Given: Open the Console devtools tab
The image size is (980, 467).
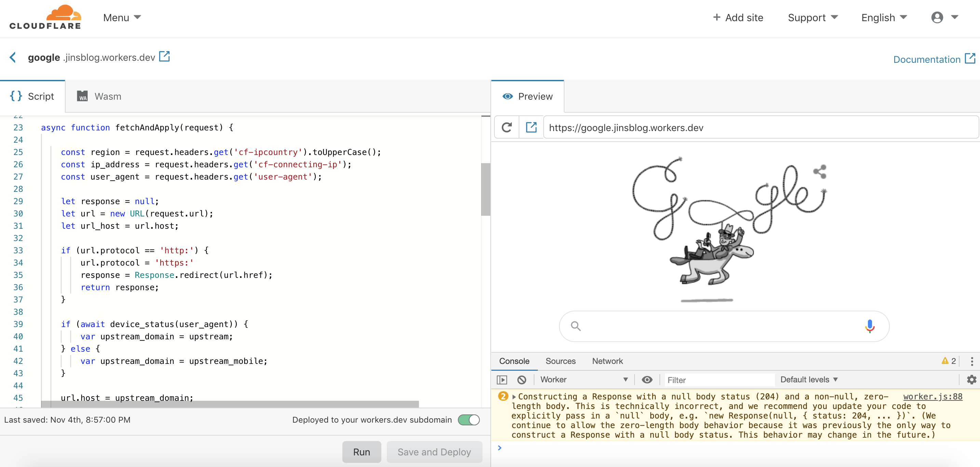Looking at the screenshot, I should pos(514,361).
